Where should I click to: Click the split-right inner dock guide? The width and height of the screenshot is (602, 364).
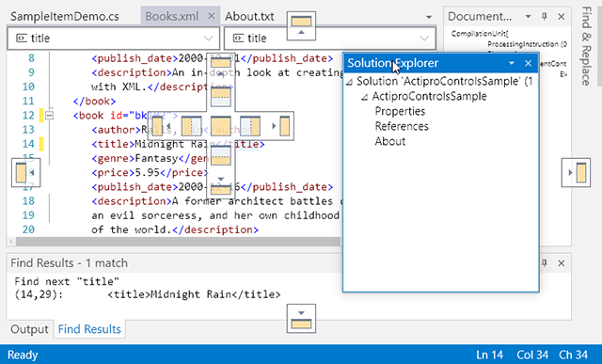250,126
